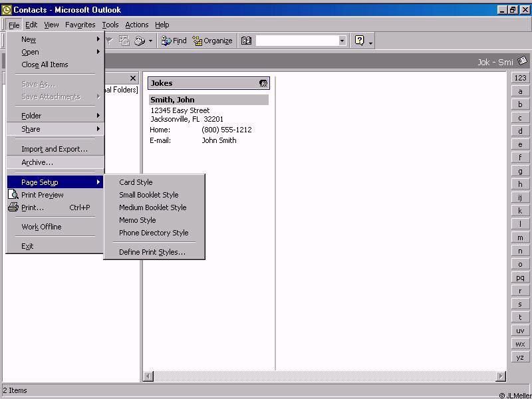The image size is (532, 399).
Task: Open the AutoDialer dropdown arrow
Action: 150,41
